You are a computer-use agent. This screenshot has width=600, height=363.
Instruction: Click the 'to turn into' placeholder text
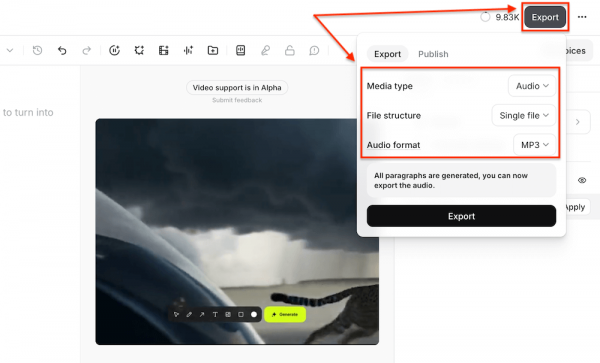(28, 112)
